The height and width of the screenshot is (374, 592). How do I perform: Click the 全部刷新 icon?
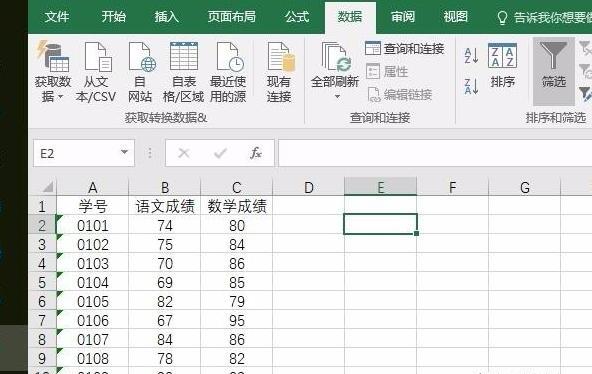tap(336, 57)
